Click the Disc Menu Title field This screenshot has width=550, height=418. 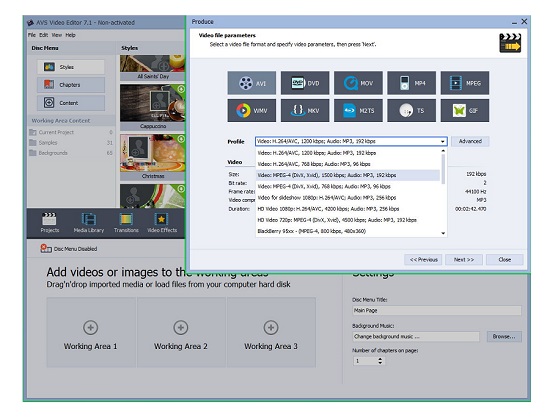tap(437, 310)
